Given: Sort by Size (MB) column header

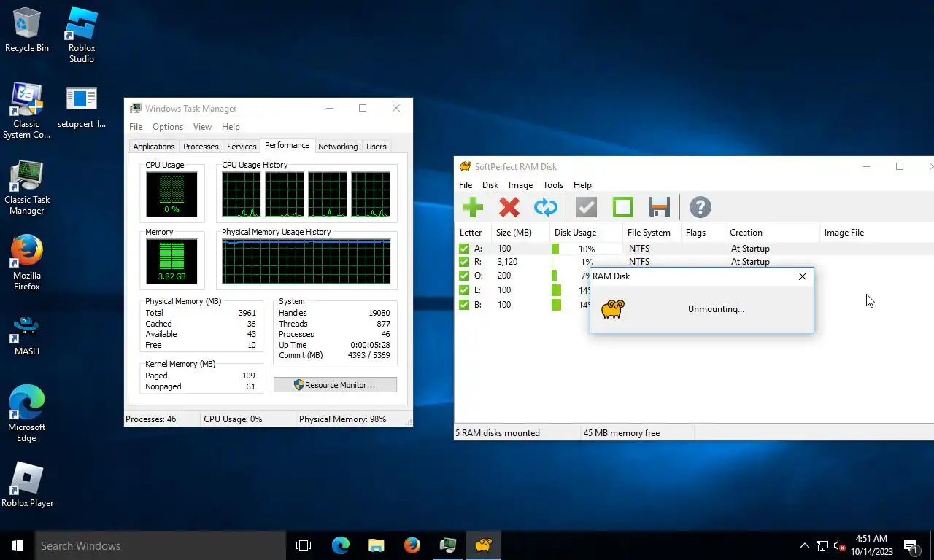Looking at the screenshot, I should [x=520, y=233].
